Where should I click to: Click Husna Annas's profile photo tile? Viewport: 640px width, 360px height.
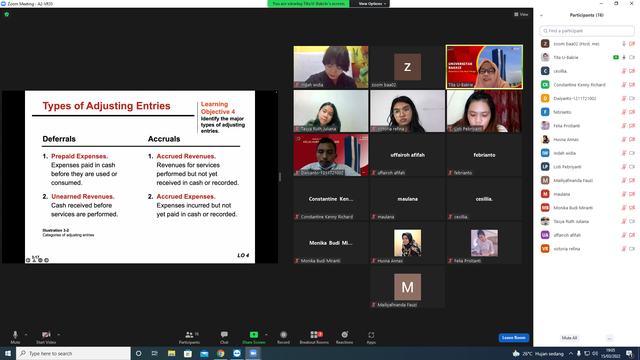point(407,243)
